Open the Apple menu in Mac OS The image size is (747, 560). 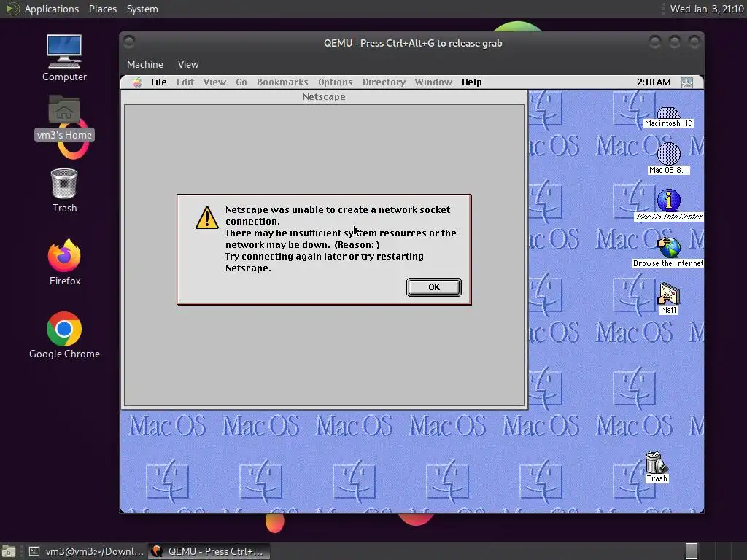[x=136, y=82]
